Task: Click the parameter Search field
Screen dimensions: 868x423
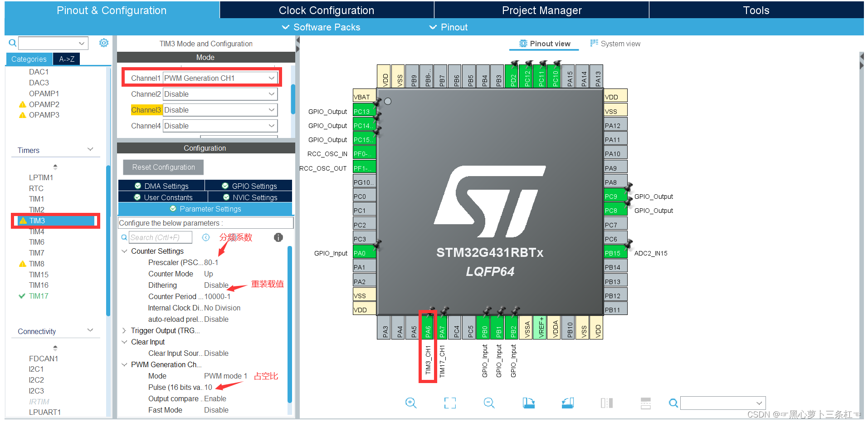Action: [160, 237]
